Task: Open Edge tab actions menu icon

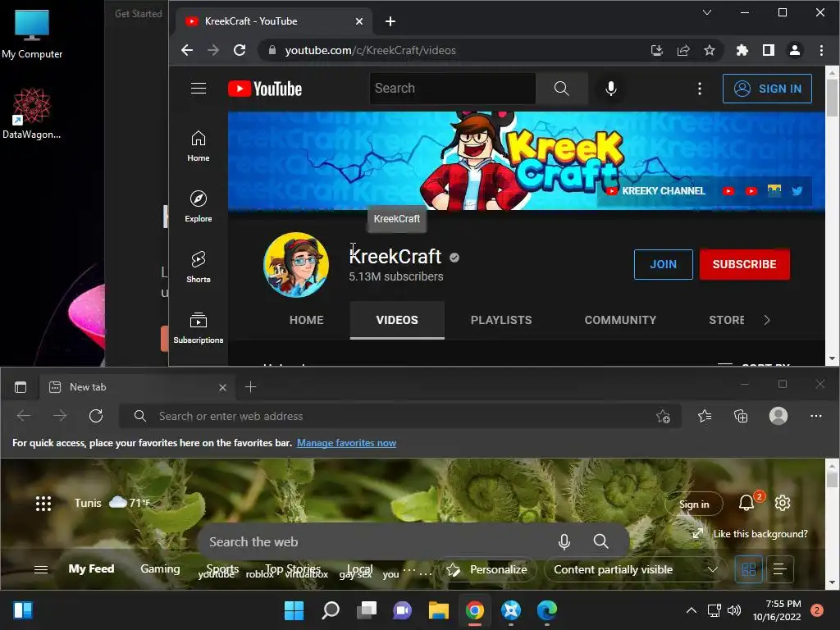Action: (x=21, y=387)
